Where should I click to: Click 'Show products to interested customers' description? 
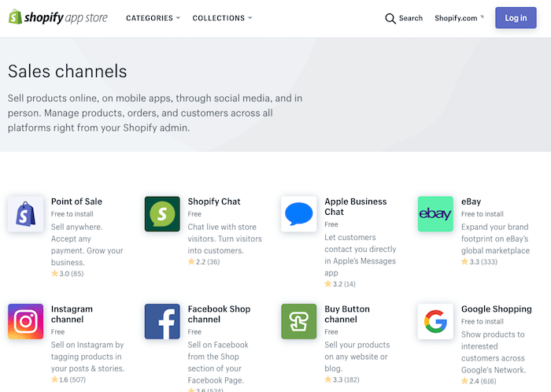(494, 352)
